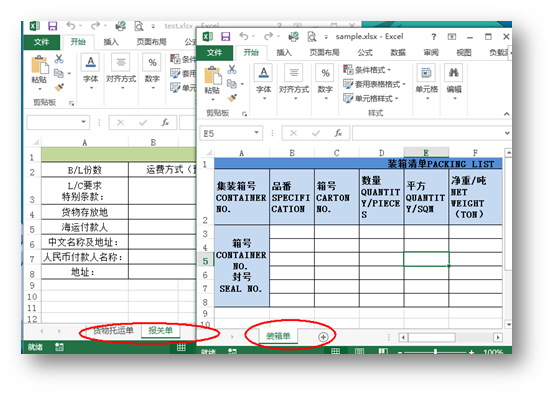Viewport: 554px width, 396px height.
Task: Click formula bar input in sample.xlsx
Action: click(428, 133)
